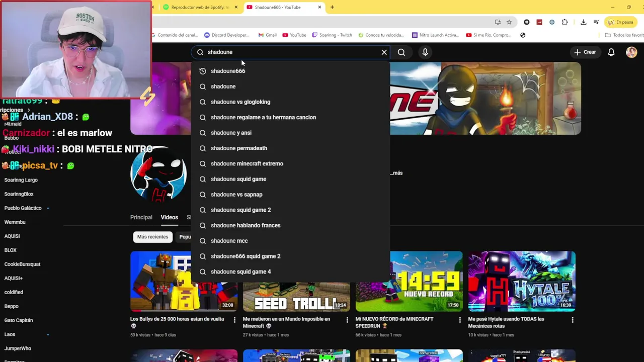Screen dimensions: 644x362
Task: Open SoarinngBlox in the sidebar
Action: tap(19, 194)
